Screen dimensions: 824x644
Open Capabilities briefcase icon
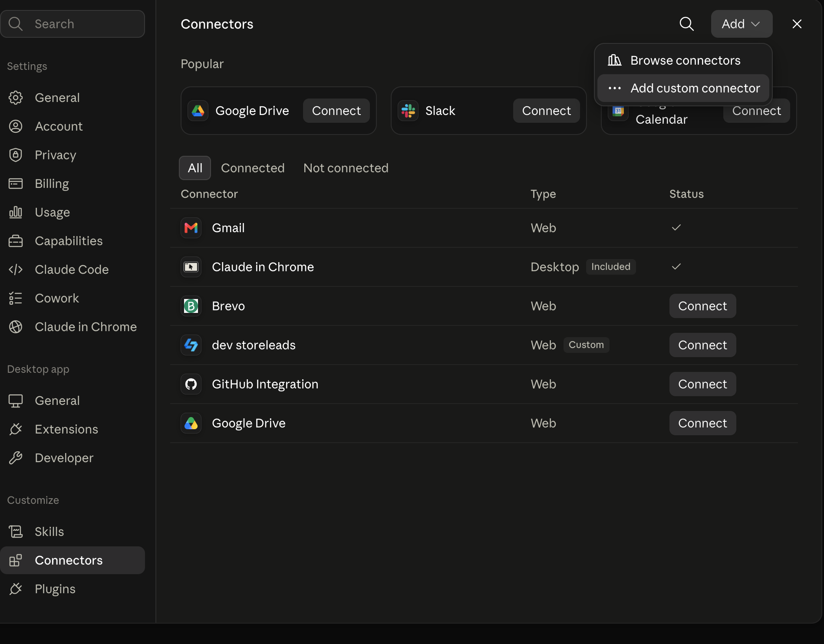point(16,241)
